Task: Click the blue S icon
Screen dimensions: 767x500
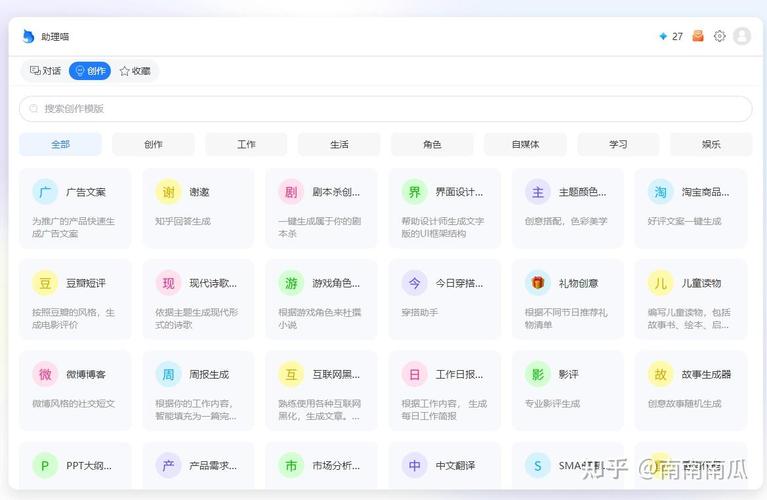Action: coord(538,465)
